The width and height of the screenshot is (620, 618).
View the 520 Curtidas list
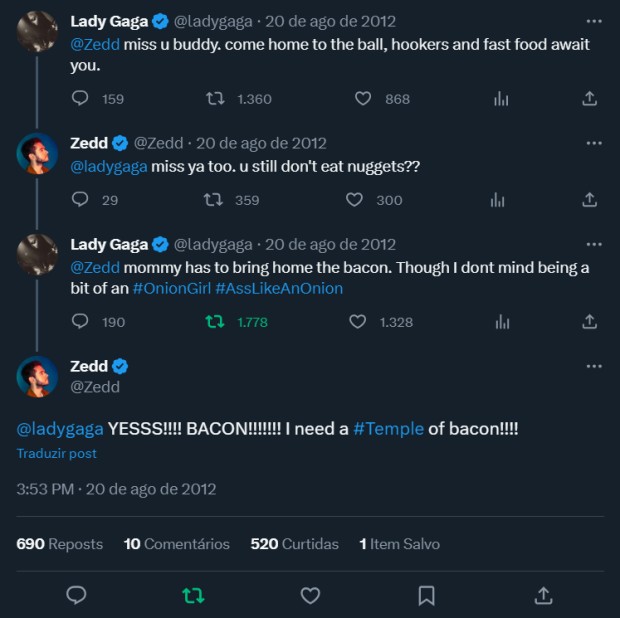point(294,544)
